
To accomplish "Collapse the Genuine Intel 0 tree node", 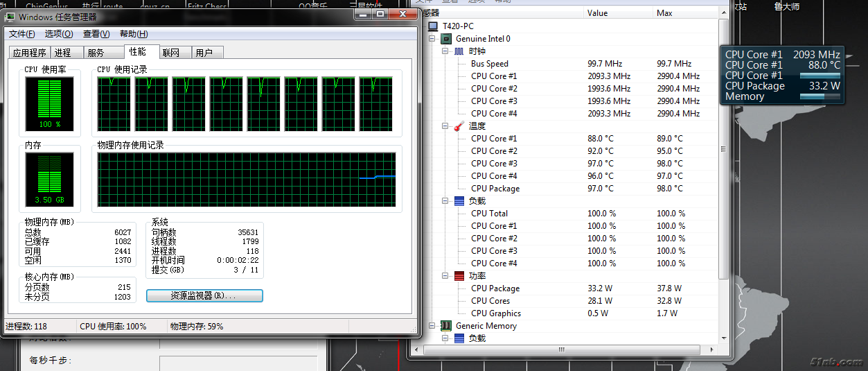I will tap(434, 39).
